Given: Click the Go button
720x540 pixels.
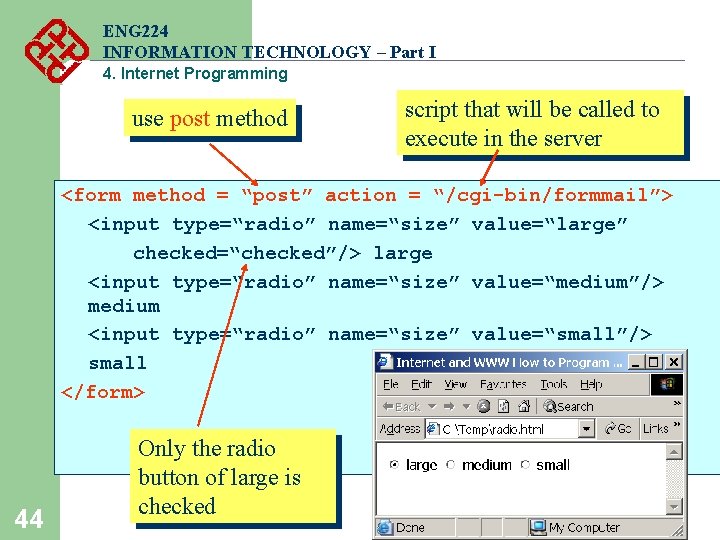Looking at the screenshot, I should coord(618,429).
